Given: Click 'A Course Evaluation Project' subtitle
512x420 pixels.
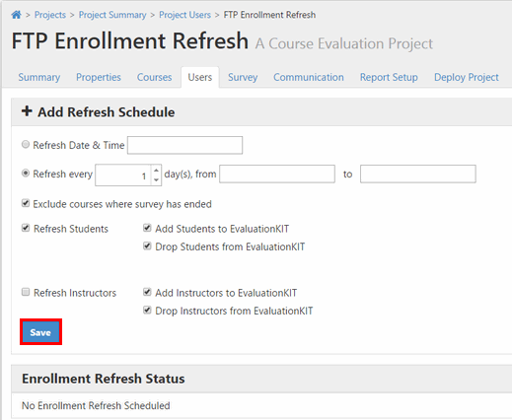Looking at the screenshot, I should coord(344,43).
